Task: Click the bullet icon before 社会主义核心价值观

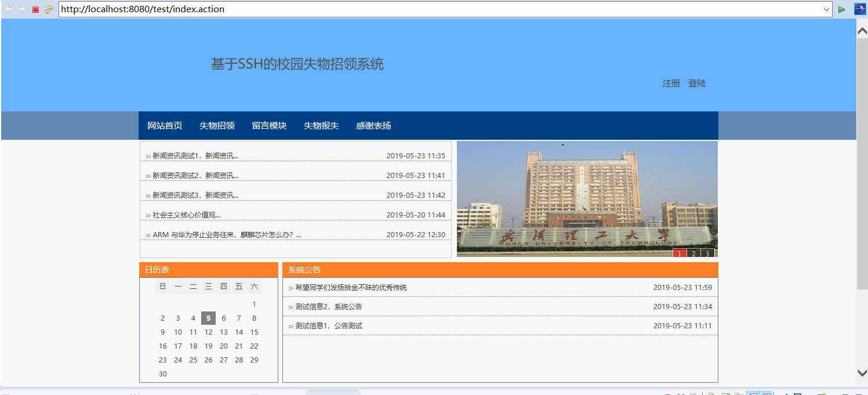Action: coord(148,216)
